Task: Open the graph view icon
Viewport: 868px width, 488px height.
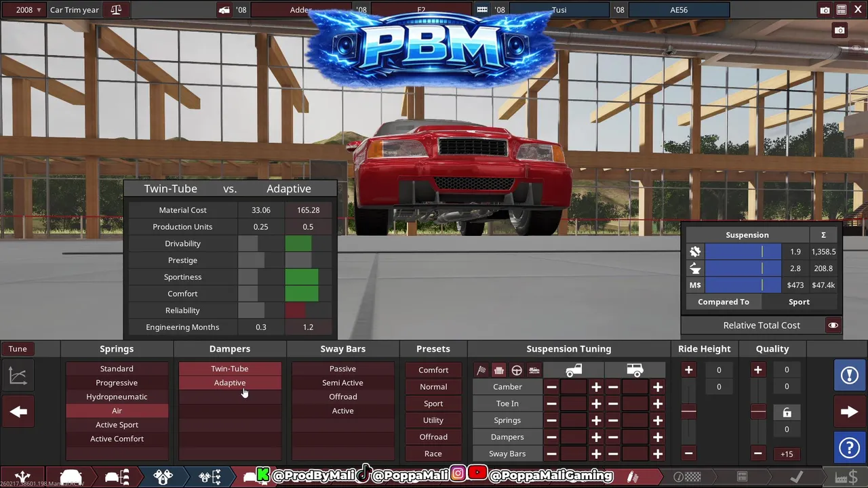Action: click(18, 376)
